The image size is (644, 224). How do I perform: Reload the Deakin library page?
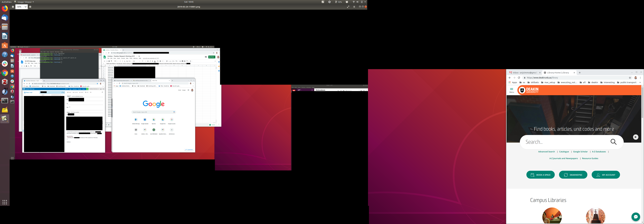(x=519, y=78)
